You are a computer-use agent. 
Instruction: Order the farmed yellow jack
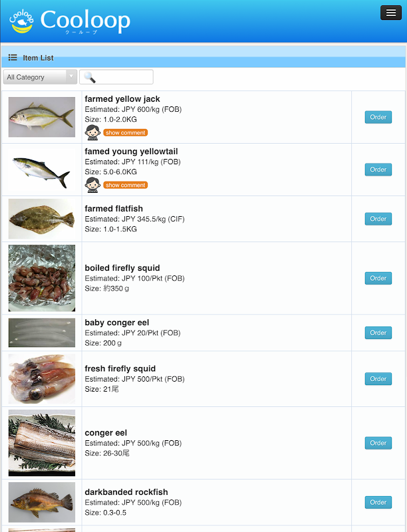(x=378, y=117)
